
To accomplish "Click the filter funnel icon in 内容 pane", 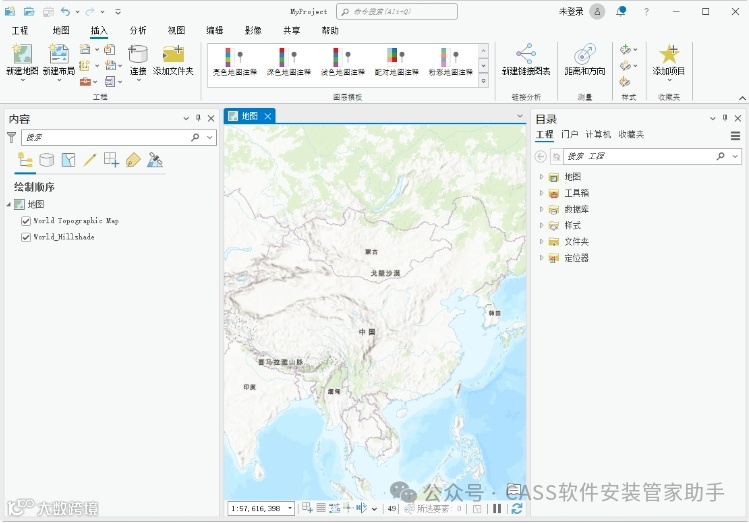I will 11,138.
